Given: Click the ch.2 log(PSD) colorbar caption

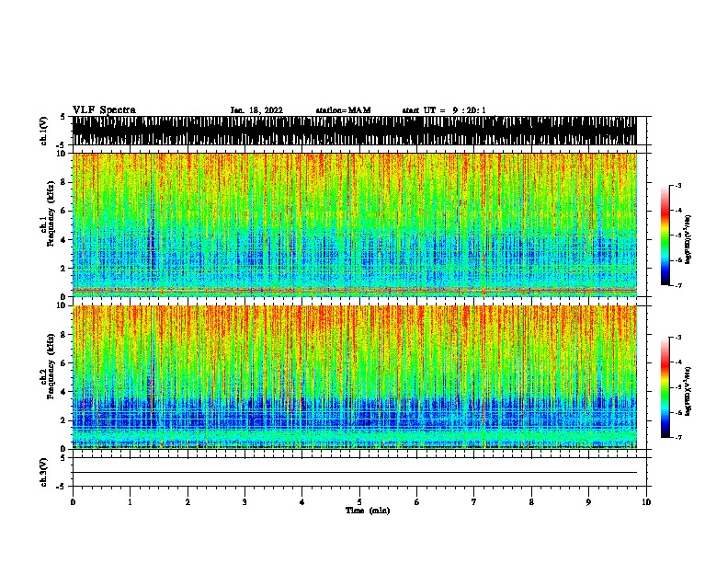Looking at the screenshot, I should [x=688, y=391].
